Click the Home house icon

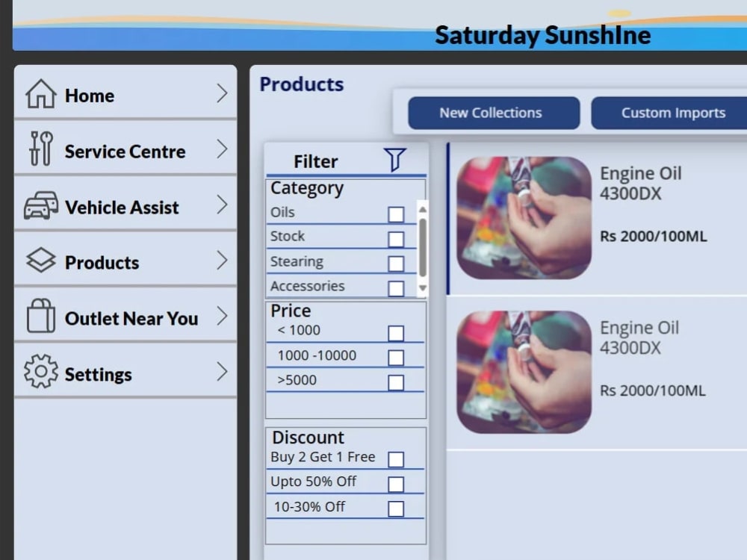click(x=41, y=93)
